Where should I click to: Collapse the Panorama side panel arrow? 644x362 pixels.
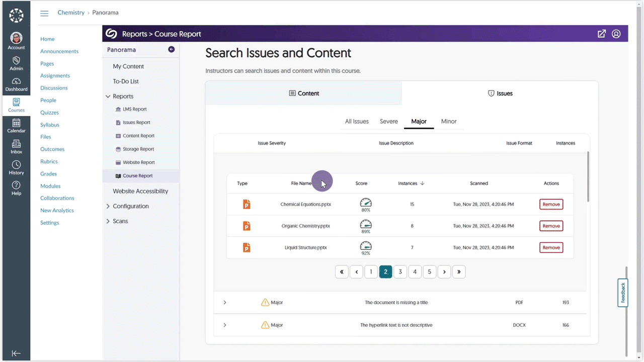[x=171, y=49]
